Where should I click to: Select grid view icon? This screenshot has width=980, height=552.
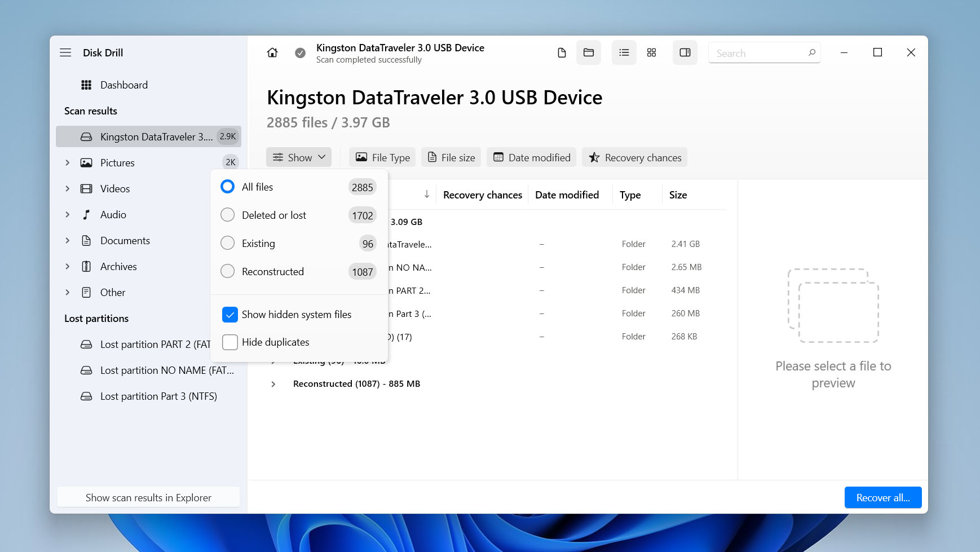pyautogui.click(x=652, y=52)
